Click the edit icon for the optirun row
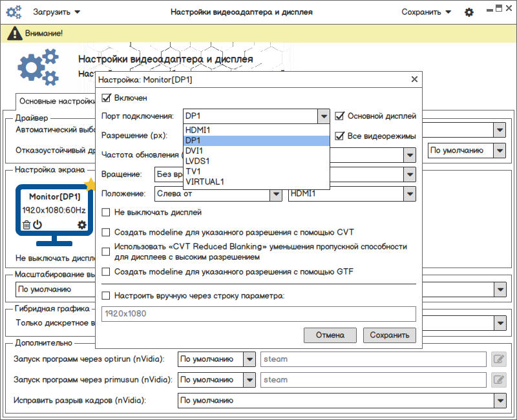 tap(498, 359)
